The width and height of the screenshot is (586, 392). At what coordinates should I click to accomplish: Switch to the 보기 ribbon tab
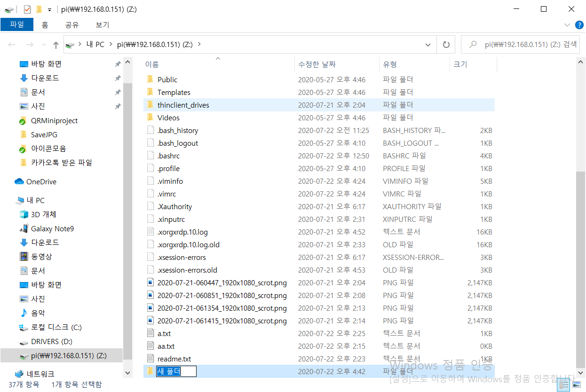coord(103,24)
